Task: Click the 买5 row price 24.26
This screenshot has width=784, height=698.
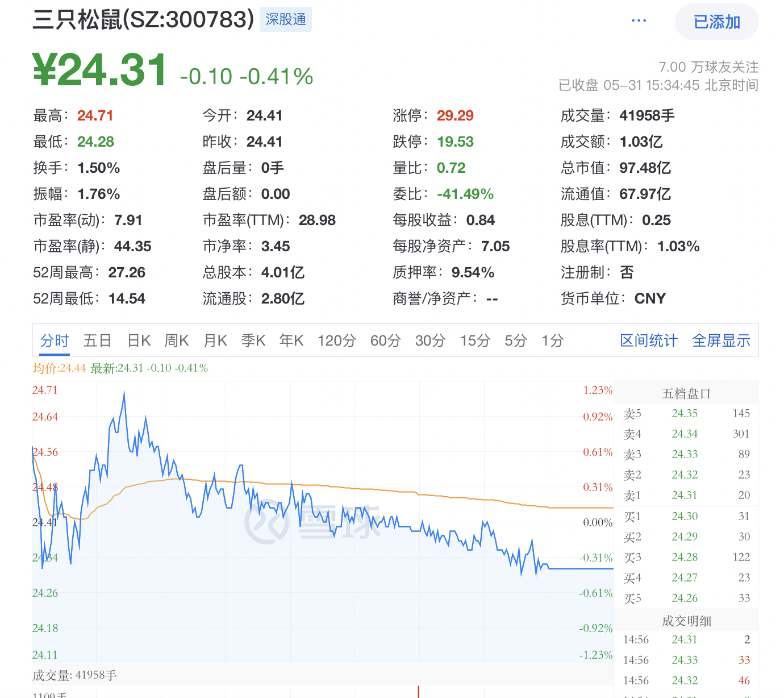Action: [685, 598]
